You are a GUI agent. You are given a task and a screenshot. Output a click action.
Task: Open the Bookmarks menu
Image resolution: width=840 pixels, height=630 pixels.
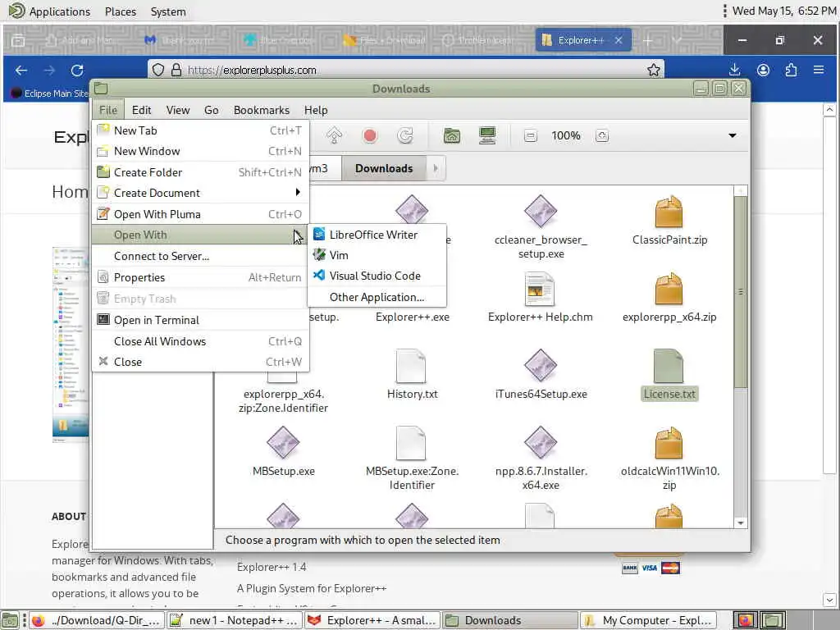pos(262,110)
